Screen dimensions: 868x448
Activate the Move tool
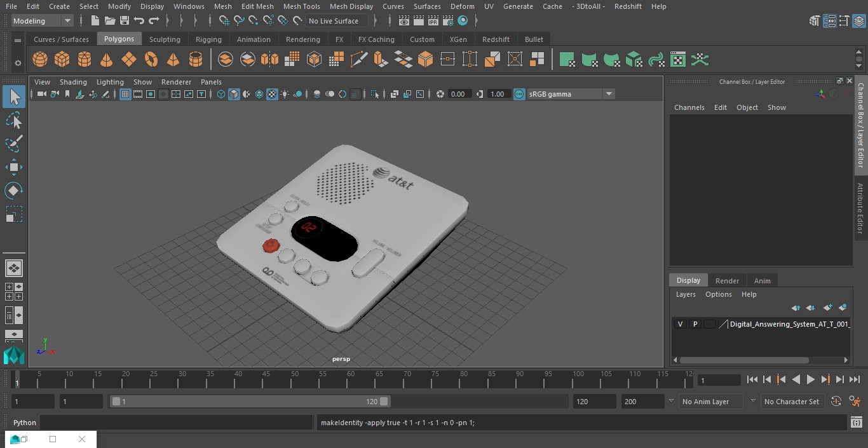13,167
